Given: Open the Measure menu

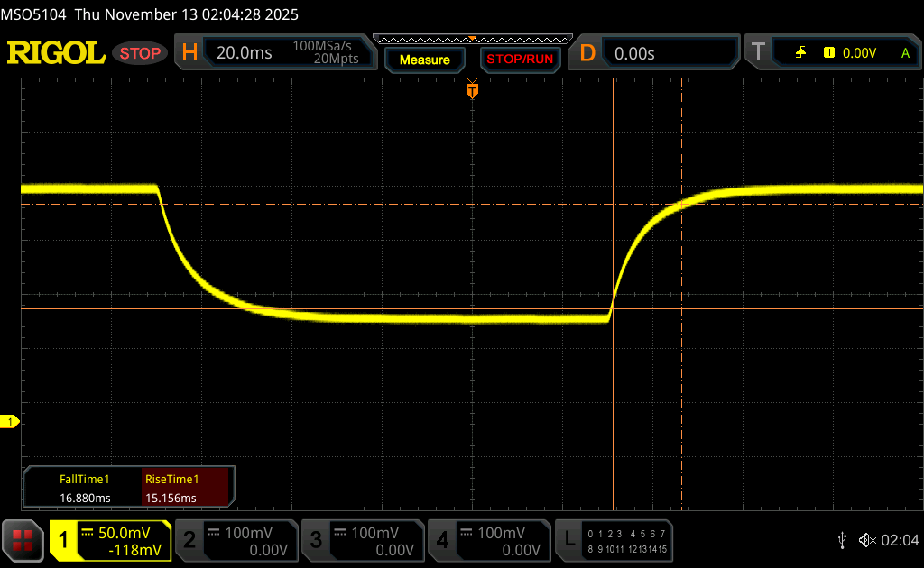Looking at the screenshot, I should (x=424, y=60).
